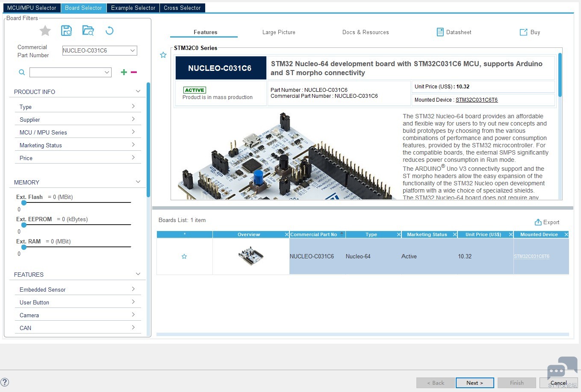Screen dimensions: 581x392
Task: Open the Docs & Resources tab
Action: click(366, 32)
